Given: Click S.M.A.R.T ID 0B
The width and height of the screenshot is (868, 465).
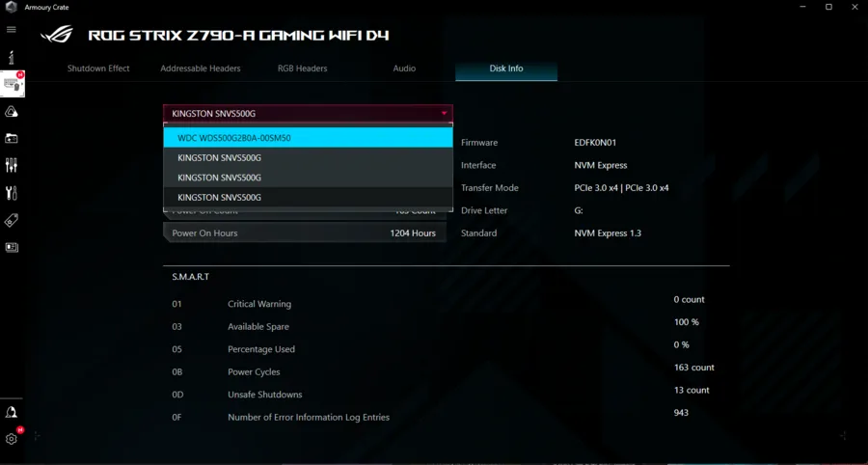Looking at the screenshot, I should [177, 372].
